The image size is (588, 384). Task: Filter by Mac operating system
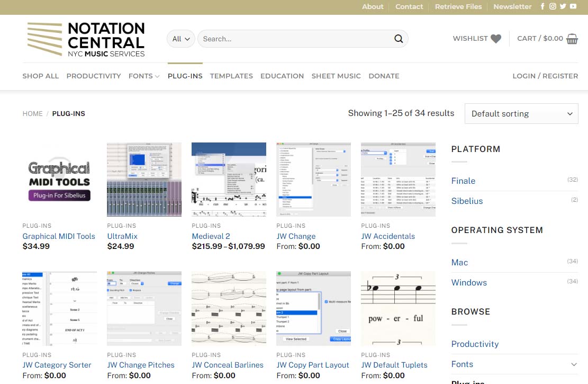point(459,262)
